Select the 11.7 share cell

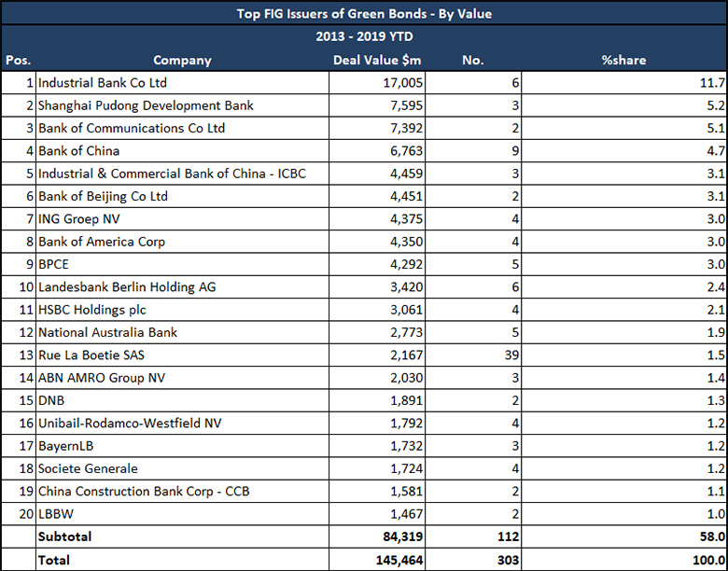click(624, 83)
